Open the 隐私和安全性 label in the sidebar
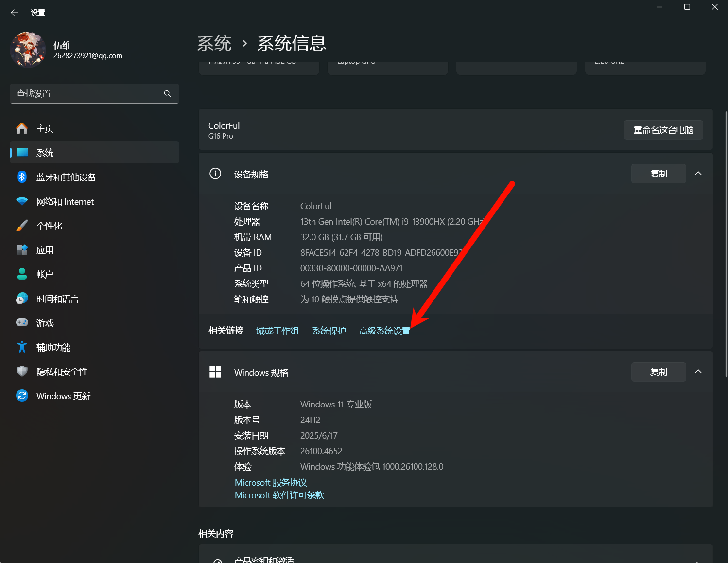Viewport: 728px width, 563px height. tap(62, 372)
